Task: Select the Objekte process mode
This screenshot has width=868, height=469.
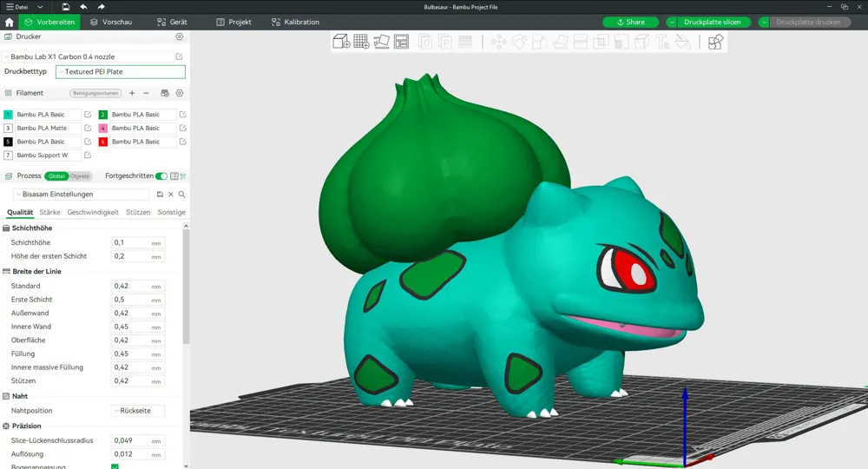Action: [x=80, y=176]
